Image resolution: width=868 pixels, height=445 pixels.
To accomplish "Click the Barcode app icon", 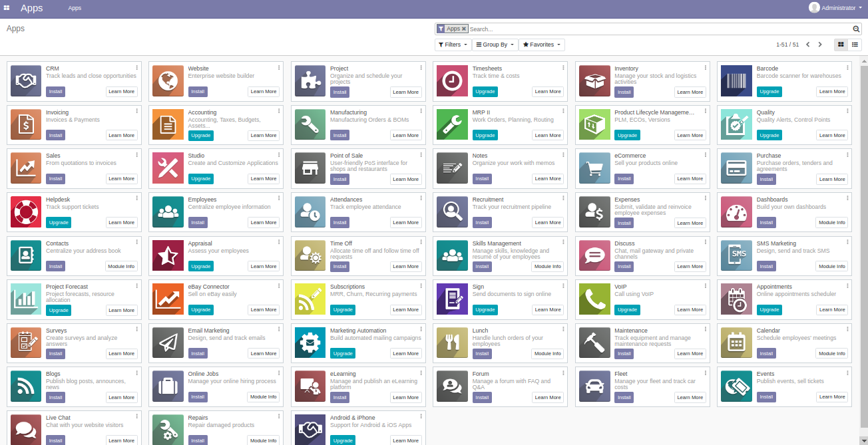I will [x=736, y=81].
